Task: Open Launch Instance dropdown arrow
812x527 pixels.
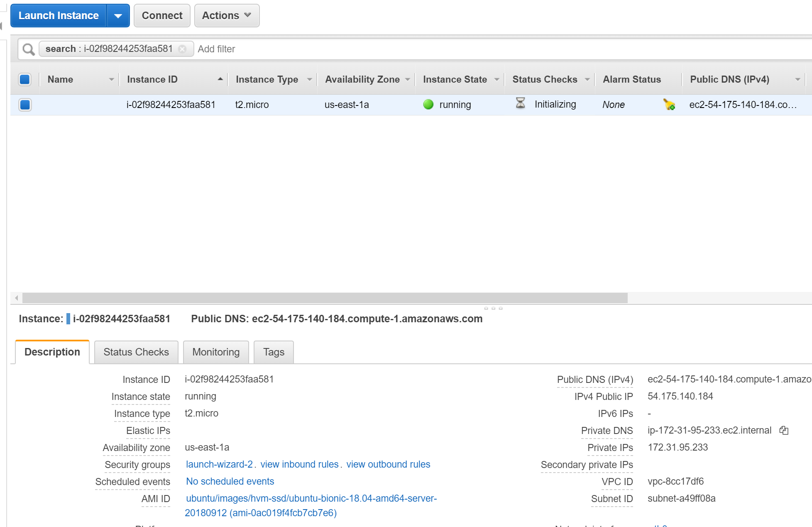Action: click(x=118, y=16)
